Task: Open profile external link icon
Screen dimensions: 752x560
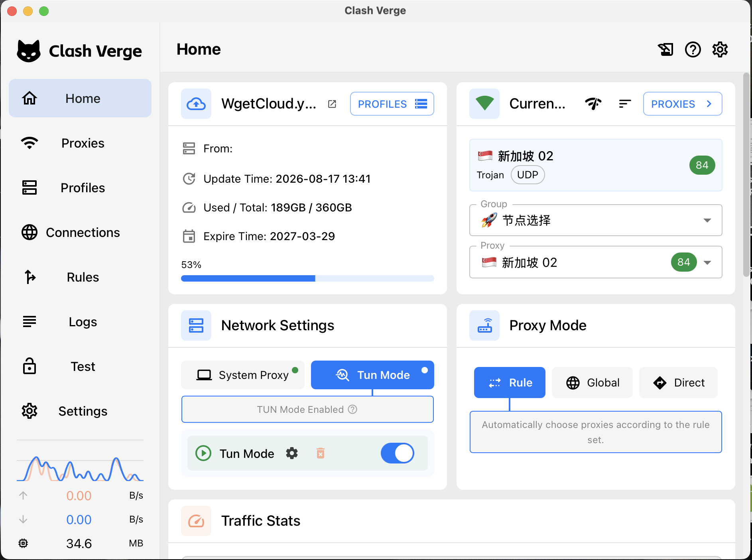Action: (x=332, y=104)
